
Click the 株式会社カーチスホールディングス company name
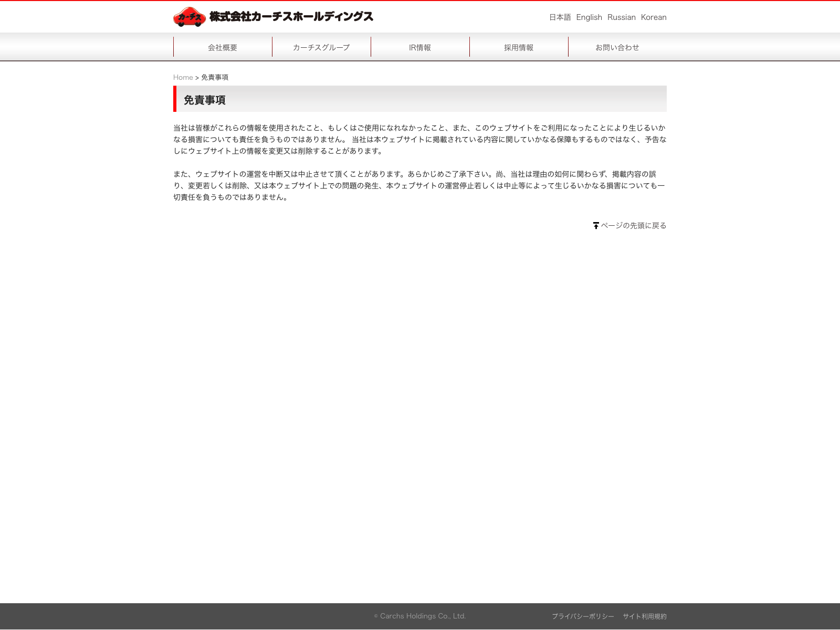(x=291, y=17)
